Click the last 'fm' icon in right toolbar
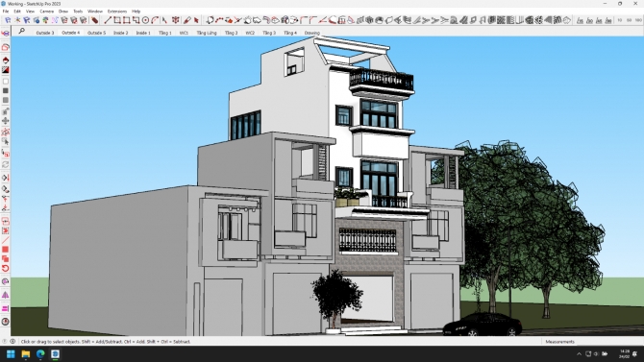The height and width of the screenshot is (362, 644). pos(608,20)
